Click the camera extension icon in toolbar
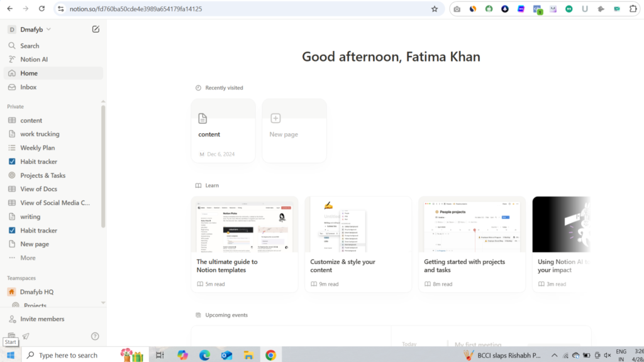644x362 pixels. click(x=457, y=9)
